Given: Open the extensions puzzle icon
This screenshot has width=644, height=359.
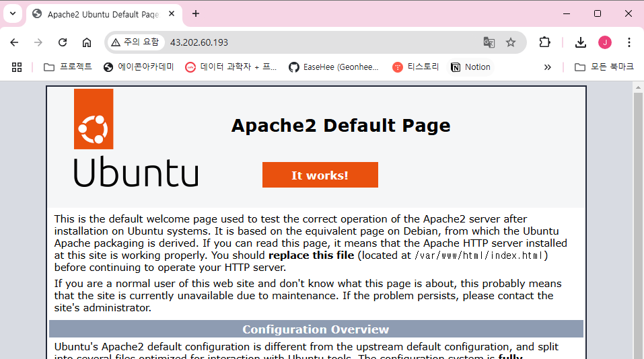Looking at the screenshot, I should 544,42.
